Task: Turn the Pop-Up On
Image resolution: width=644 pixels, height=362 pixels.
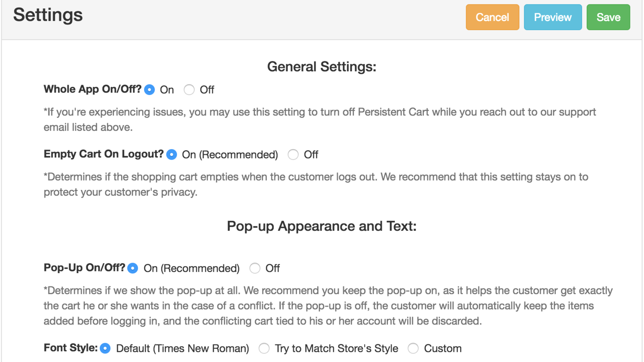Action: [133, 268]
